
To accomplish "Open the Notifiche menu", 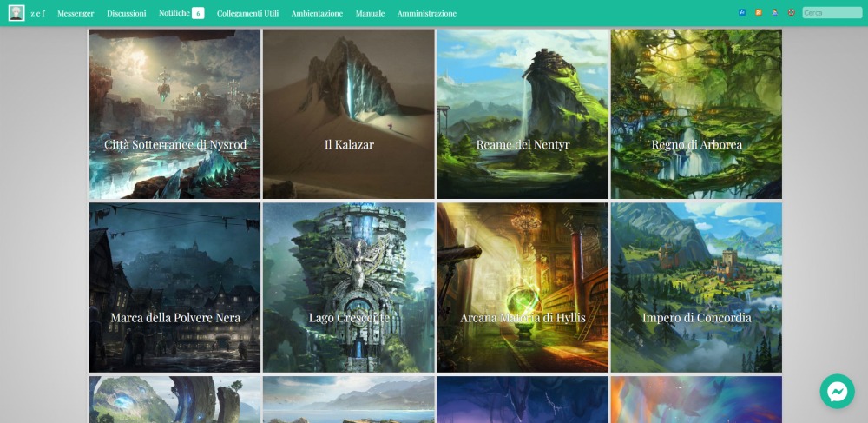I will (174, 13).
